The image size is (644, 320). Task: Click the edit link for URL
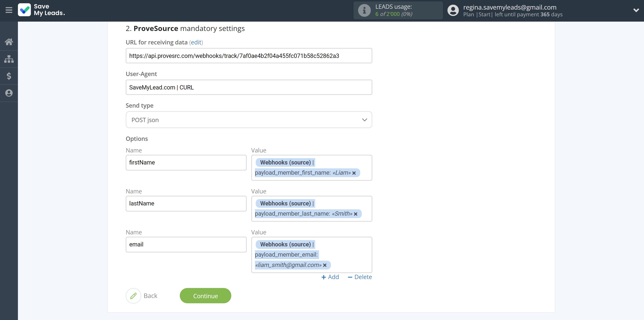[x=196, y=42]
